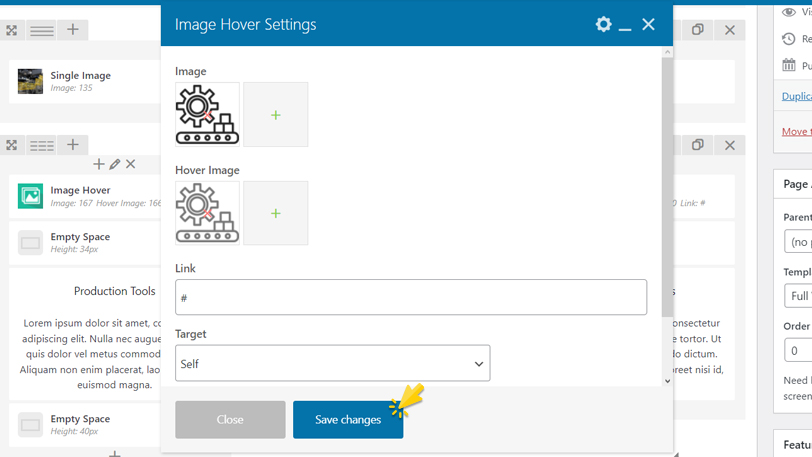Click the Save changes button
Screen dimensions: 812x457
(x=347, y=420)
